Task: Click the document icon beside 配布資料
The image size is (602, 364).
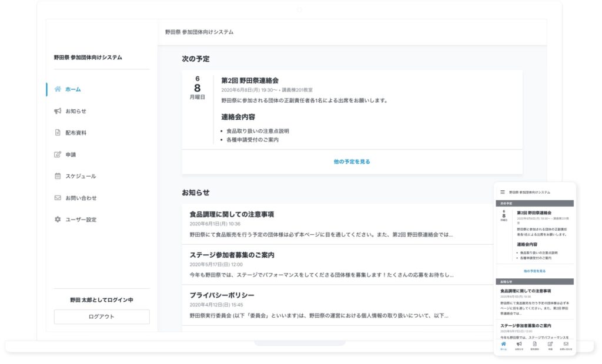Action: pyautogui.click(x=58, y=133)
